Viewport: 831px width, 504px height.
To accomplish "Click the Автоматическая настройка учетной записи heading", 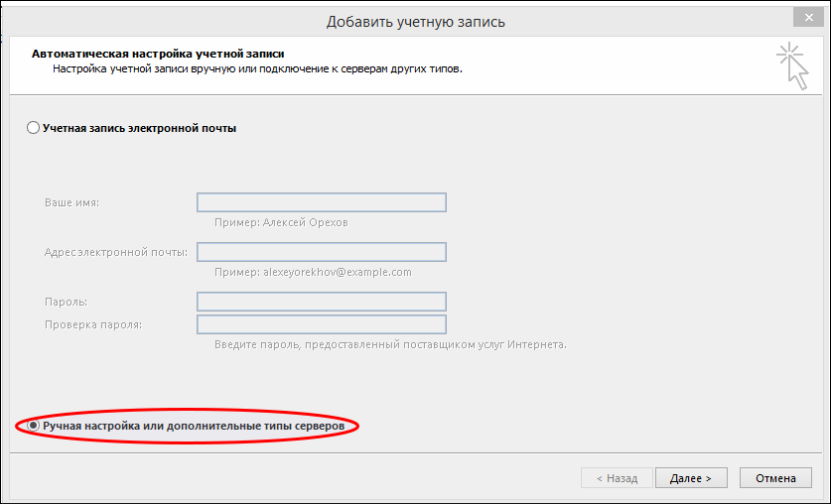I will [x=166, y=54].
